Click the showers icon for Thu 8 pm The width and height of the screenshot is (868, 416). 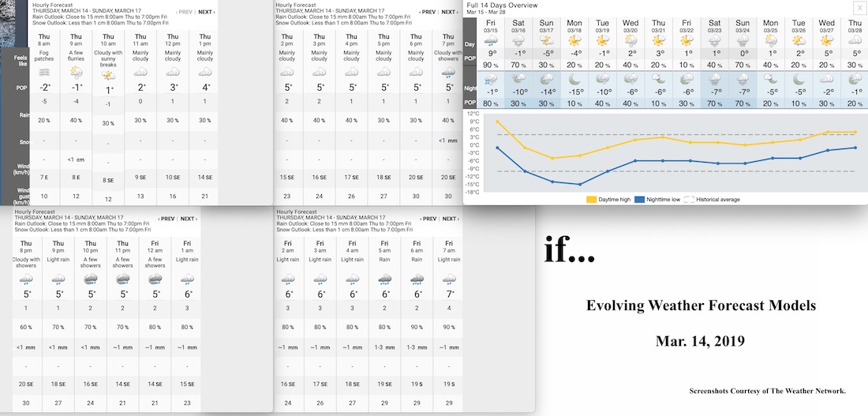click(26, 279)
